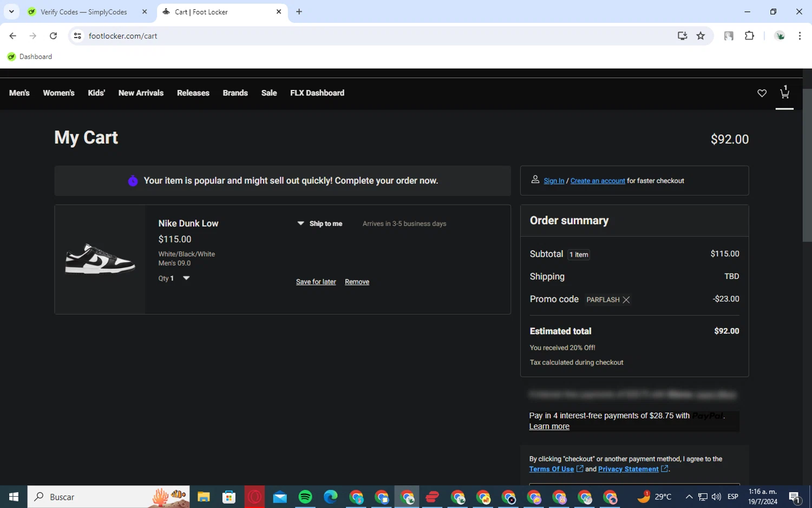Go back to the previous page
The image size is (812, 508).
[13, 36]
